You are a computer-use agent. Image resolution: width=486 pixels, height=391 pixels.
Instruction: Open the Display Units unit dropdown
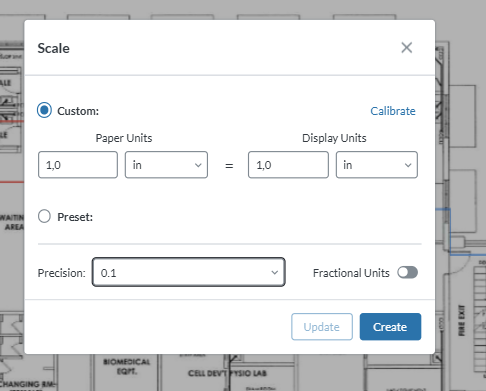click(x=377, y=165)
